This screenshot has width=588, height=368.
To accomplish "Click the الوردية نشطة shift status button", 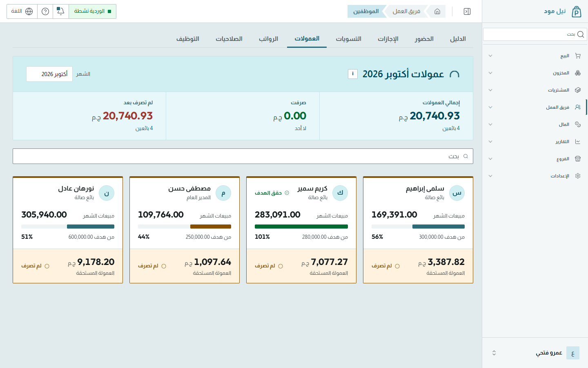I will click(x=92, y=11).
